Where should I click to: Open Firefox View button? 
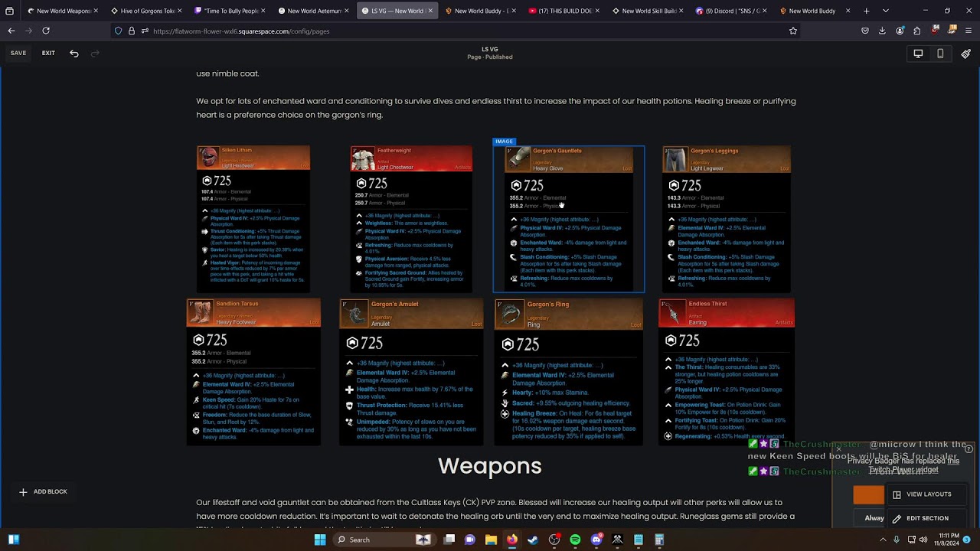pyautogui.click(x=9, y=11)
